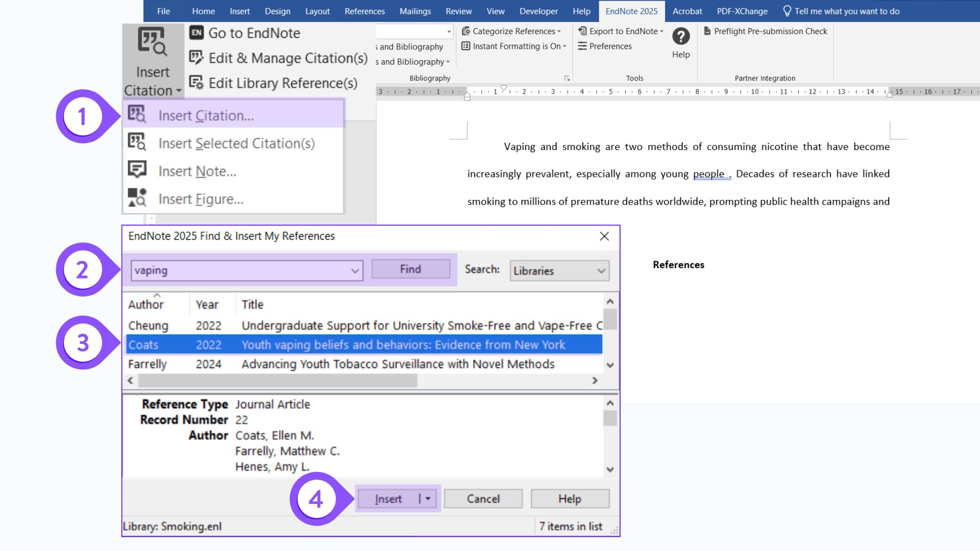
Task: Click the Export to EndNote icon
Action: pyautogui.click(x=582, y=31)
